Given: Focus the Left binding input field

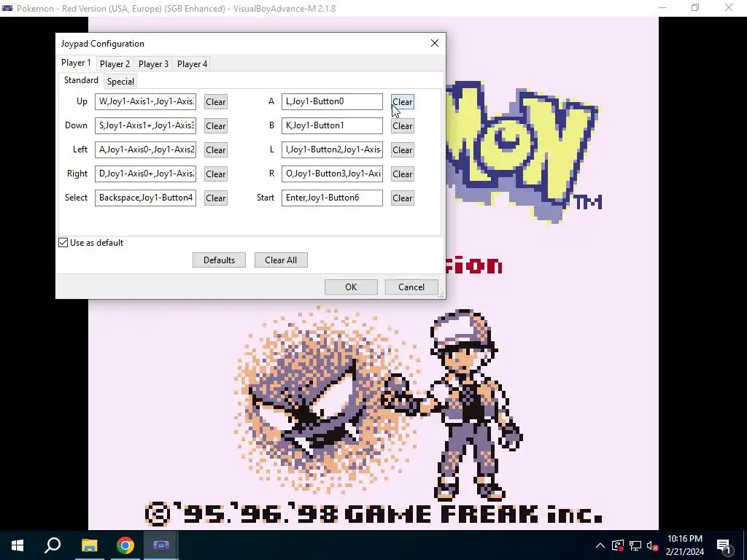Looking at the screenshot, I should coord(145,149).
